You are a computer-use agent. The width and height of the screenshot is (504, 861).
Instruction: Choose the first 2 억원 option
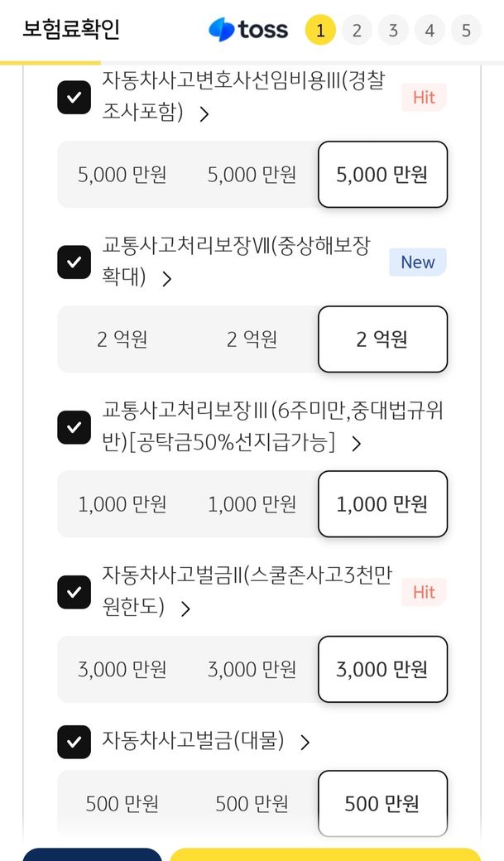(x=122, y=339)
